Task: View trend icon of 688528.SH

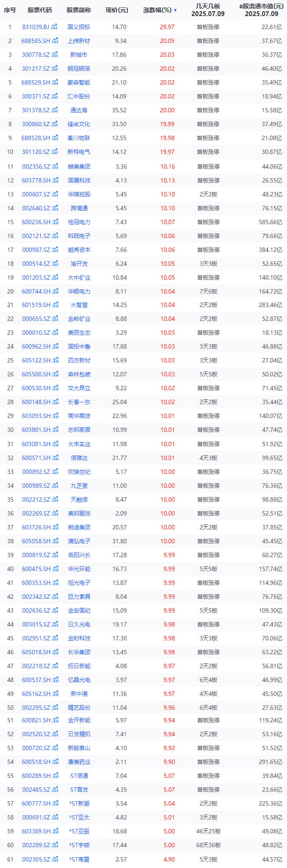Action: (54, 138)
